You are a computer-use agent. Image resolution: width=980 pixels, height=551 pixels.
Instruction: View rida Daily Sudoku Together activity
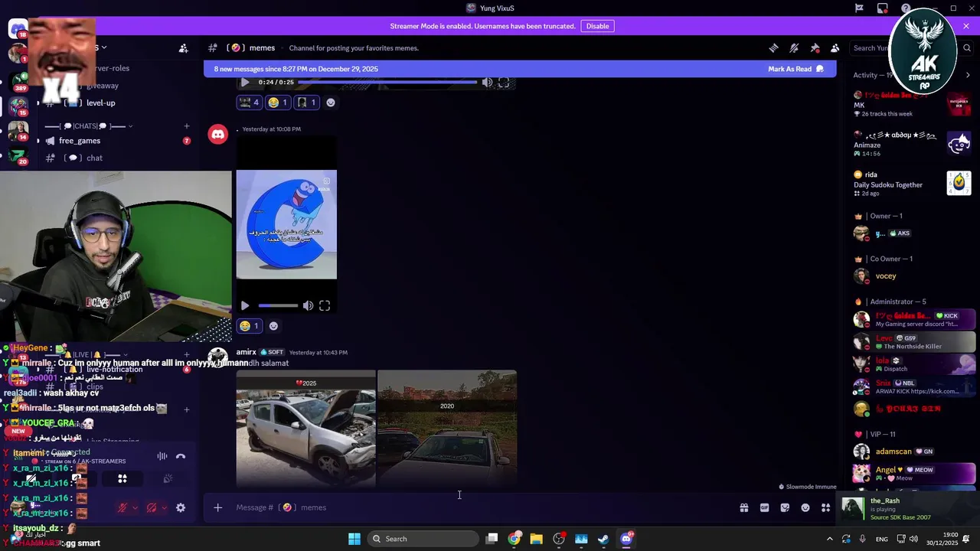[x=913, y=184]
